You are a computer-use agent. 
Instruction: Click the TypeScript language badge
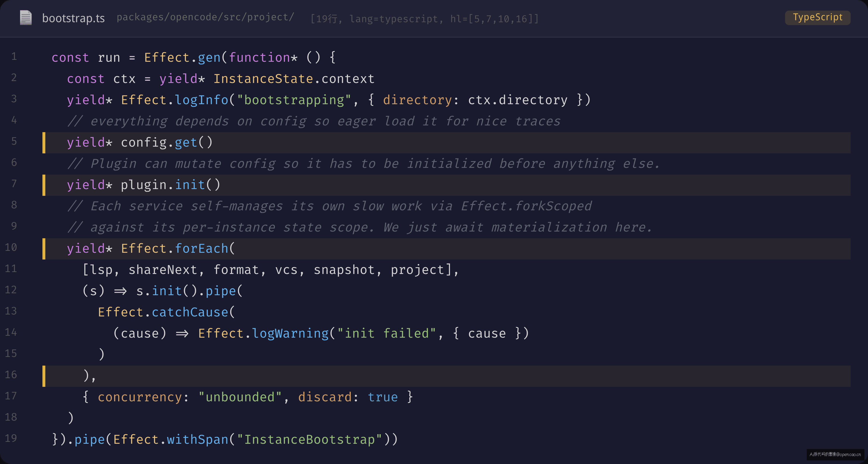click(x=817, y=18)
